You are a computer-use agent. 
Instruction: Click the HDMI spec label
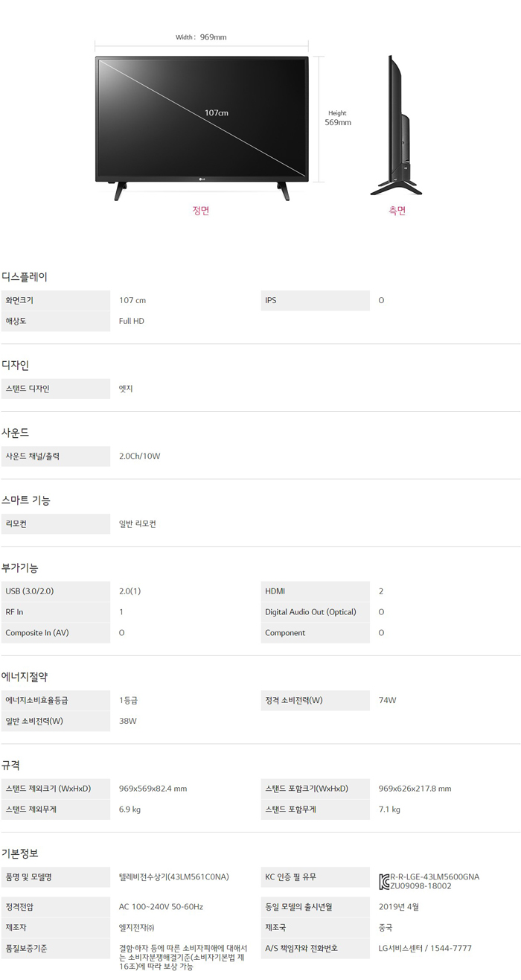tap(275, 591)
